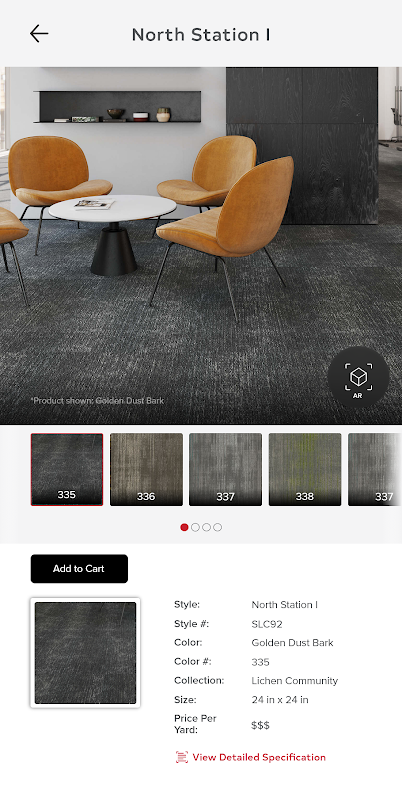Tap the back arrow icon
This screenshot has height=800, width=402.
pyautogui.click(x=39, y=34)
